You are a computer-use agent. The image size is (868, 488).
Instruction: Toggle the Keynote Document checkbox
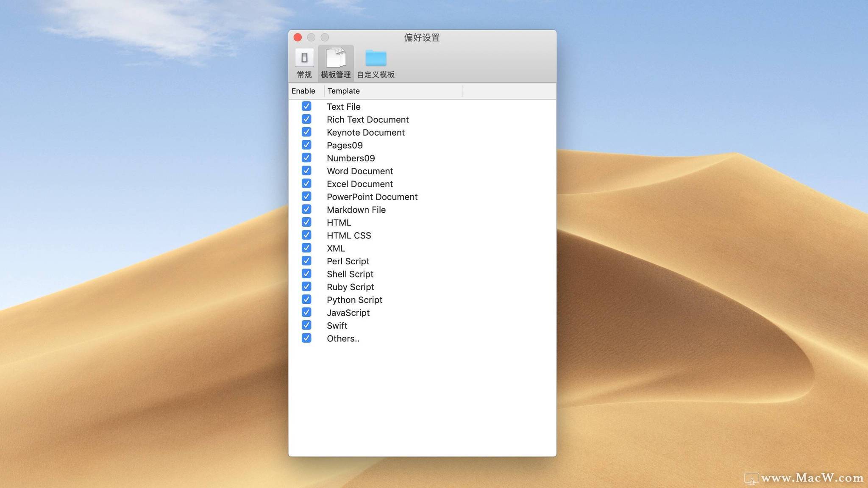coord(306,132)
